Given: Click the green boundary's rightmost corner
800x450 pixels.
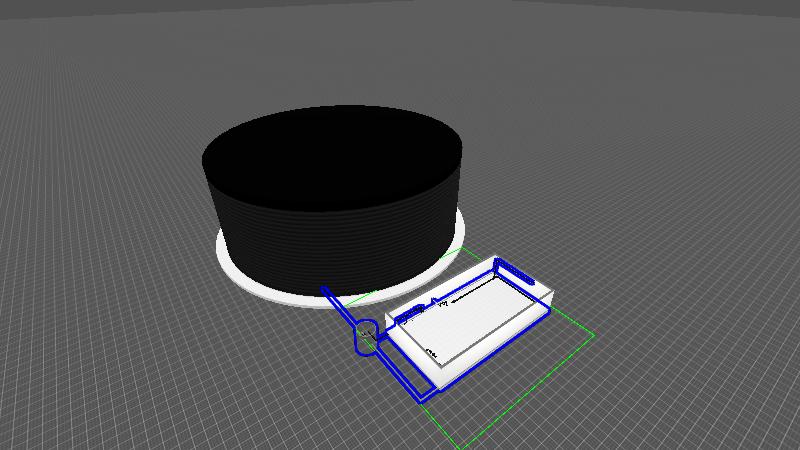Looking at the screenshot, I should (594, 335).
